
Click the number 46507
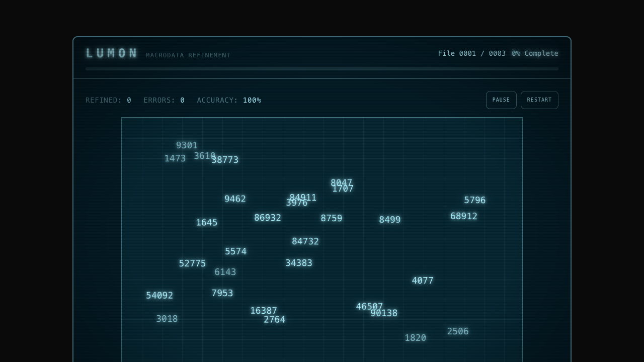369,307
